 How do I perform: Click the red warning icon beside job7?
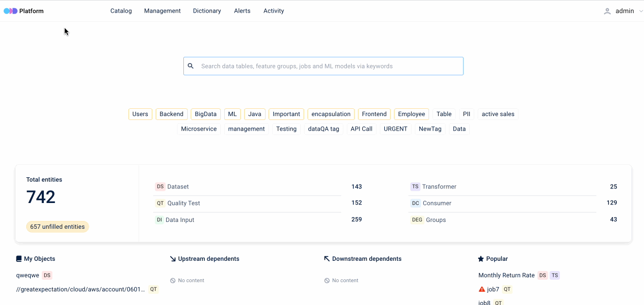(482, 289)
